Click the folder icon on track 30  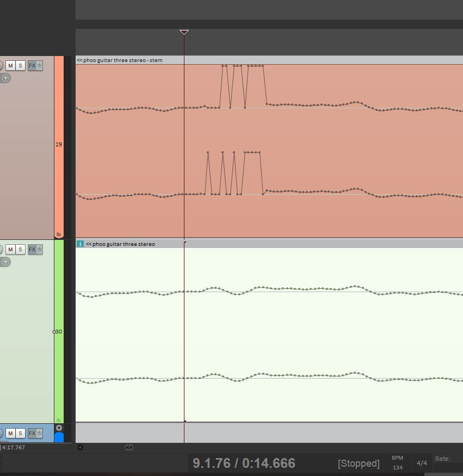tap(59, 419)
